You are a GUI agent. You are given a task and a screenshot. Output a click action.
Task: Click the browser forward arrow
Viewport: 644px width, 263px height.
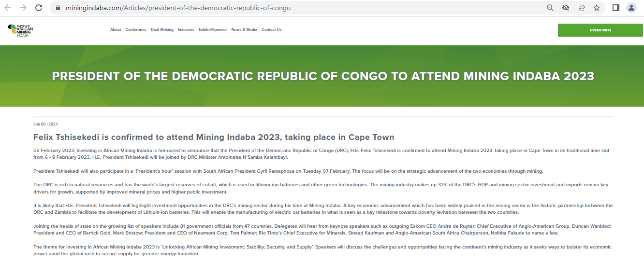click(x=23, y=8)
